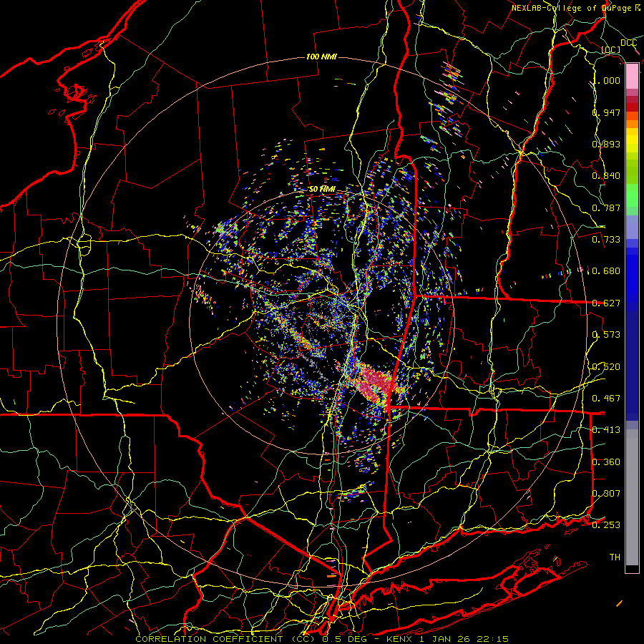Select the 0.413 scale value

click(606, 430)
